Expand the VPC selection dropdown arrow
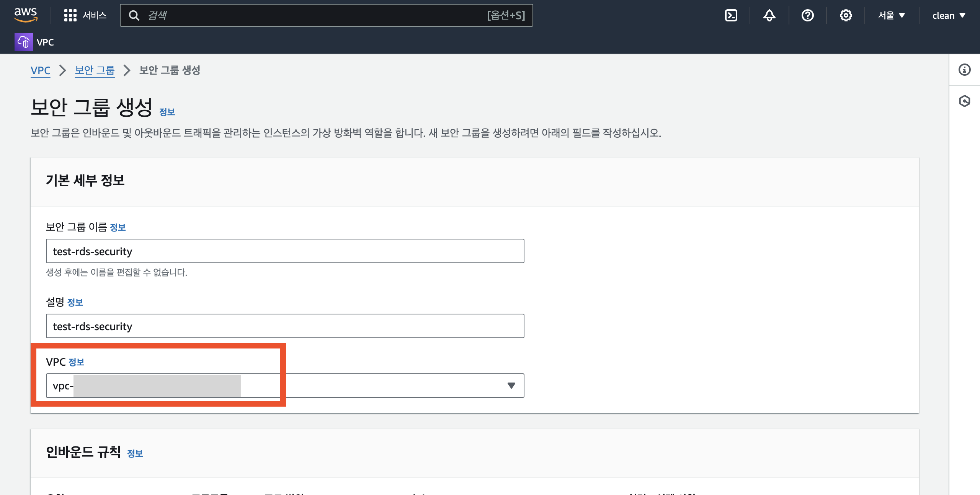Screen dimensions: 980x495 (x=511, y=386)
